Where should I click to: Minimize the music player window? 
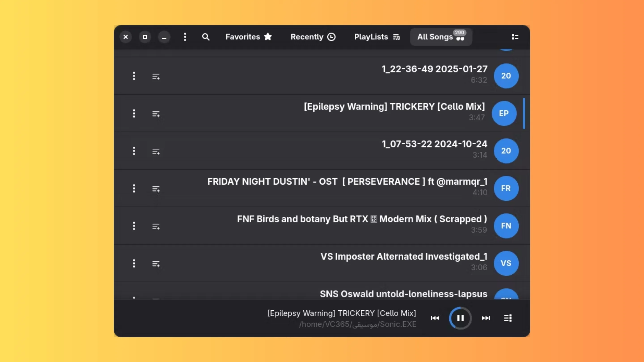(164, 37)
